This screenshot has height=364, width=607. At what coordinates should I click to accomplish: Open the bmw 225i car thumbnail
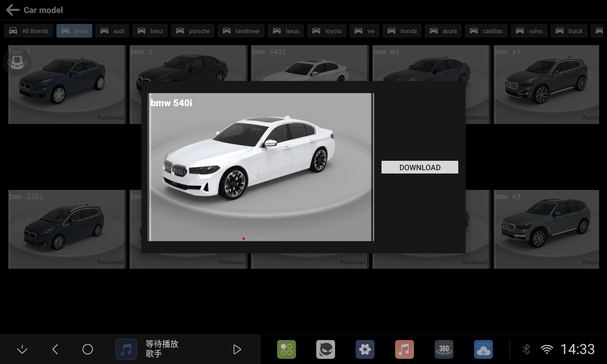pos(67,229)
